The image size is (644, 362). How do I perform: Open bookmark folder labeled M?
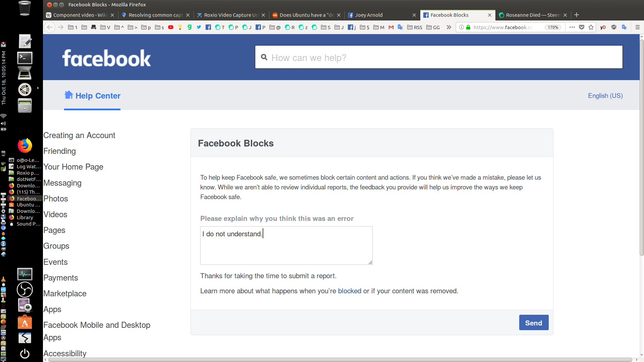(x=379, y=27)
